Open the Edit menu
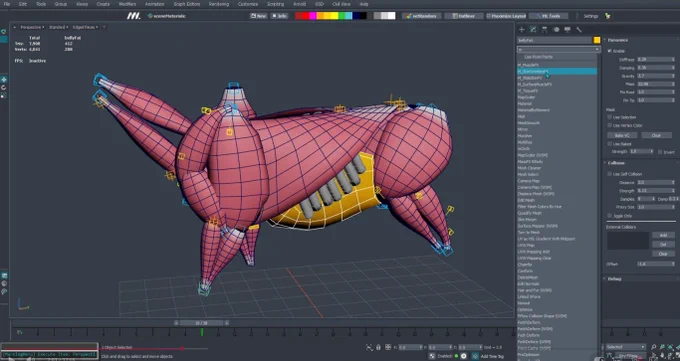The width and height of the screenshot is (680, 361). 23,4
